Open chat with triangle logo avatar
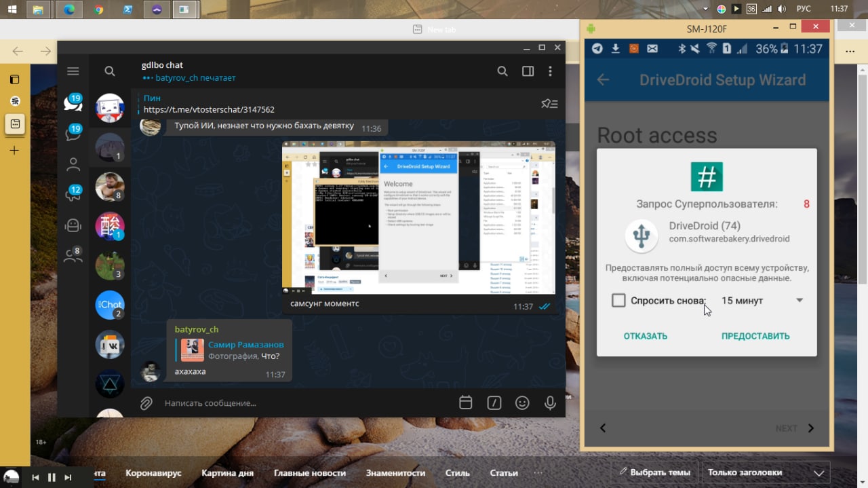868x488 pixels. point(109,384)
